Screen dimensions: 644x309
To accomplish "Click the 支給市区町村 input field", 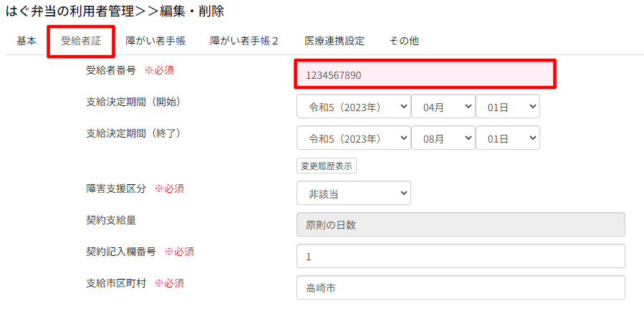I will point(461,287).
